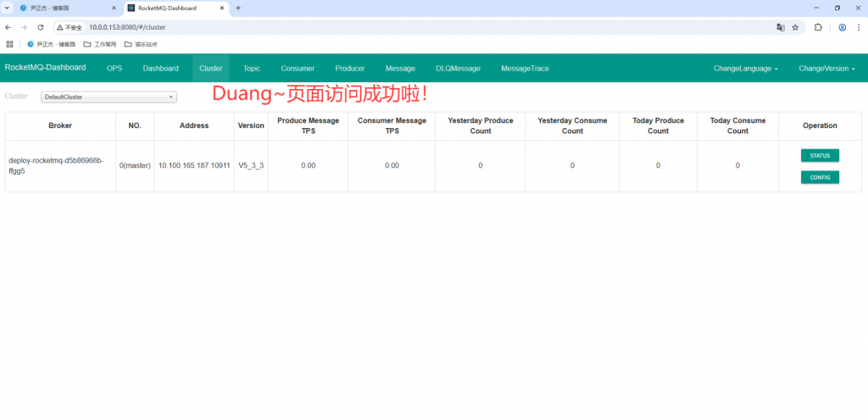Image resolution: width=868 pixels, height=420 pixels.
Task: Switch to the 尹正杰 - 博客园 browser tab
Action: (x=68, y=8)
